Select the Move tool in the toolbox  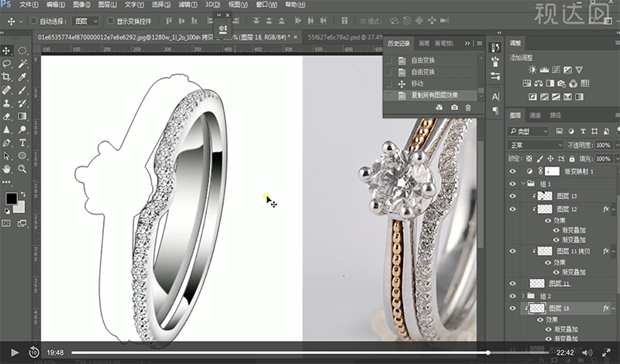pyautogui.click(x=6, y=50)
